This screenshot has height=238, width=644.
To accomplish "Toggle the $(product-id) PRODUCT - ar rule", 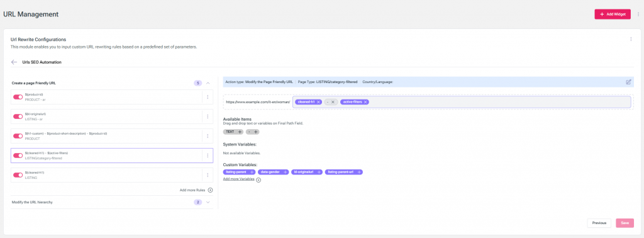I will (18, 97).
